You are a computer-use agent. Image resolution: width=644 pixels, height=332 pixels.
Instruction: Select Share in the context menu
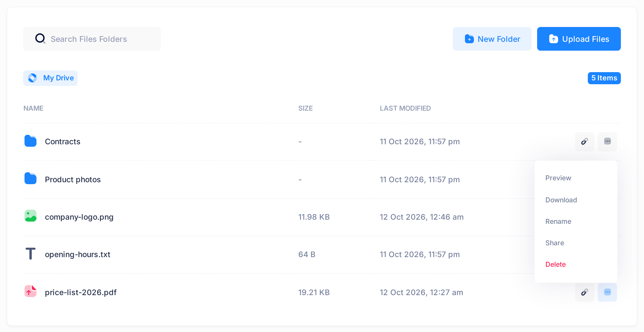click(x=554, y=243)
